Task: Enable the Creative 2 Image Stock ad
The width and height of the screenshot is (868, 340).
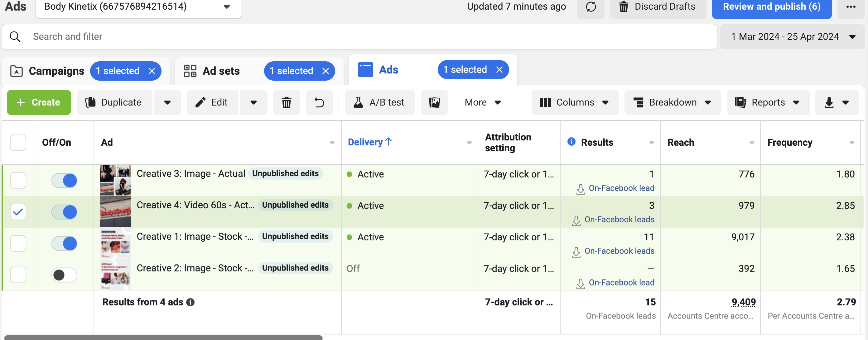Action: tap(64, 275)
